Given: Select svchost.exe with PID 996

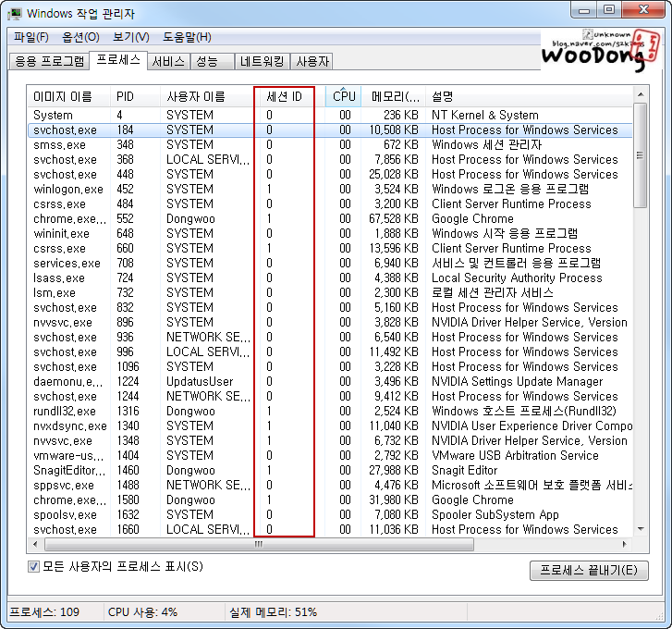Looking at the screenshot, I should tap(330, 351).
